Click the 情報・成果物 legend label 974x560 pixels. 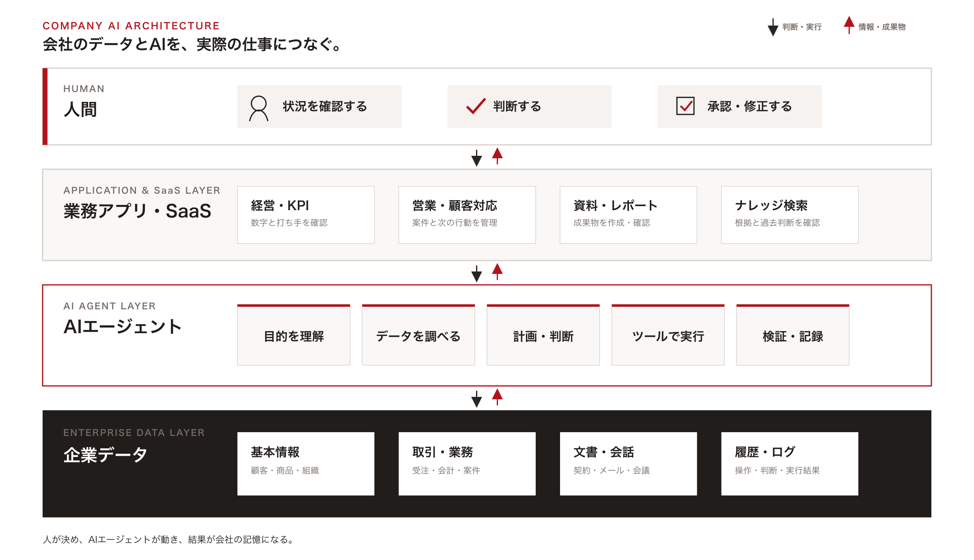point(882,27)
